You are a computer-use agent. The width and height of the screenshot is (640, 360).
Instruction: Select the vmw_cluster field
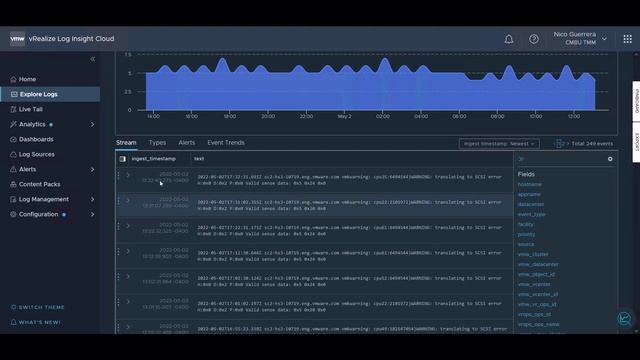coord(533,254)
